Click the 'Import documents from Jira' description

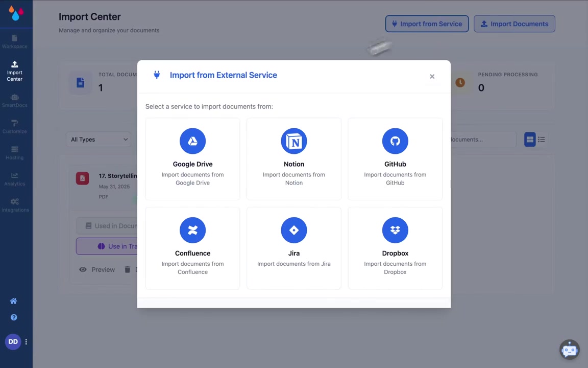tap(293, 264)
